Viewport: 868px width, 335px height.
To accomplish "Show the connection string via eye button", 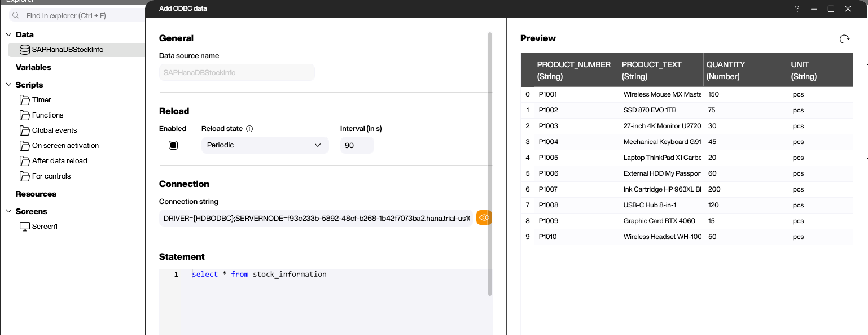I will pyautogui.click(x=484, y=217).
